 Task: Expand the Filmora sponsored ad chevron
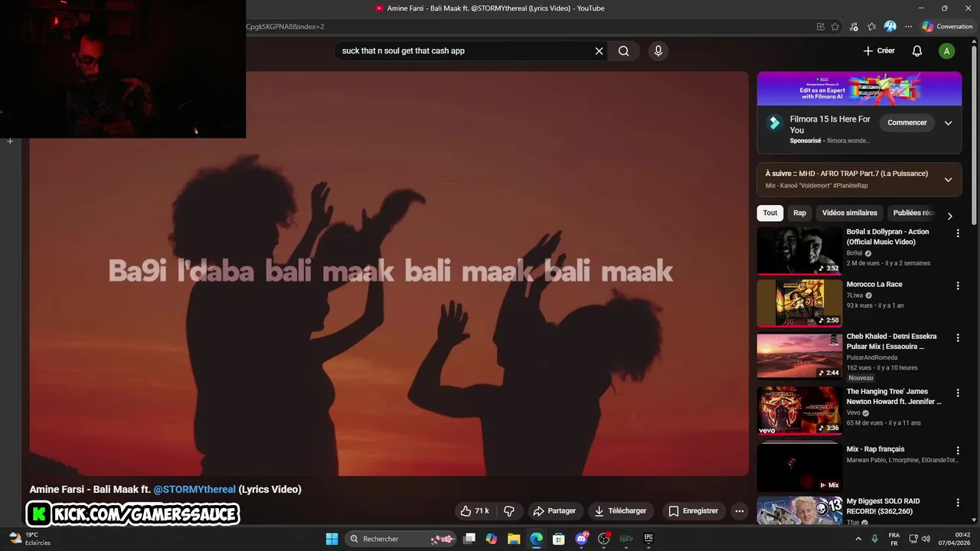(948, 122)
